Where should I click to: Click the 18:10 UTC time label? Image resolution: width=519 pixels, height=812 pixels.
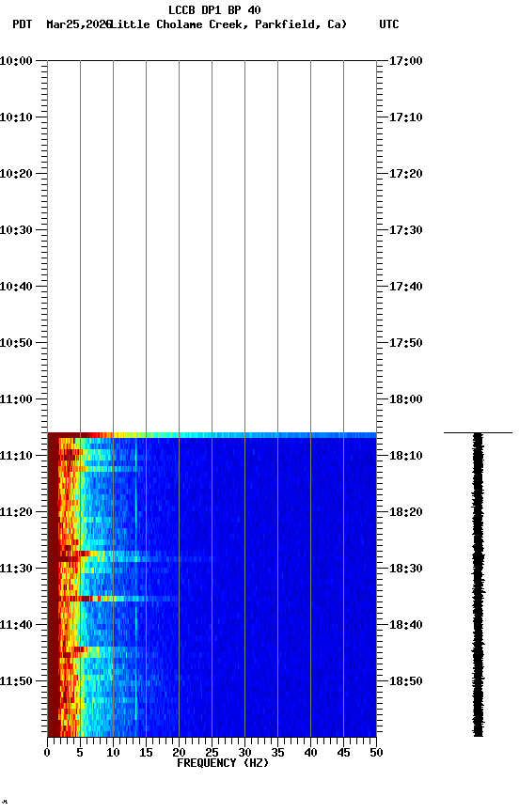pos(406,456)
